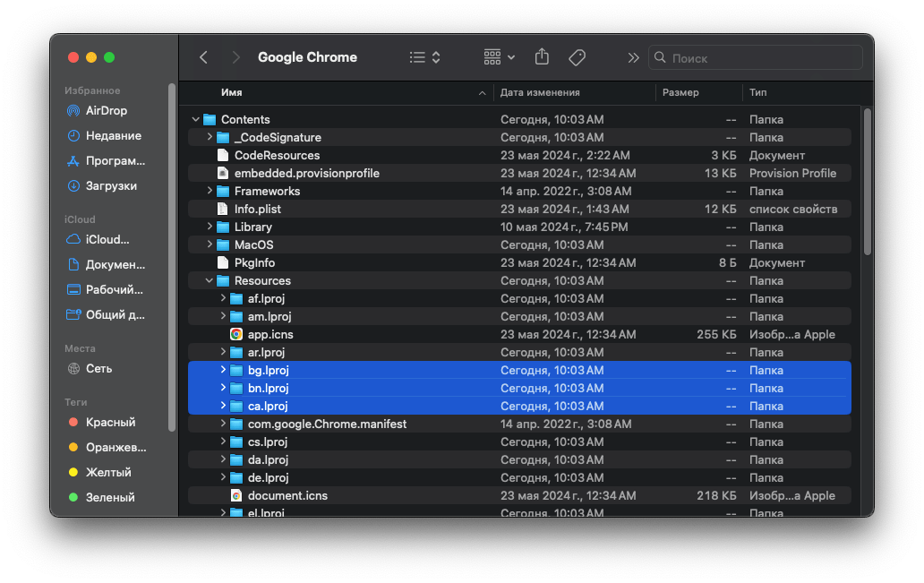Open Сеть in the sidebar
This screenshot has width=924, height=583.
(x=98, y=368)
